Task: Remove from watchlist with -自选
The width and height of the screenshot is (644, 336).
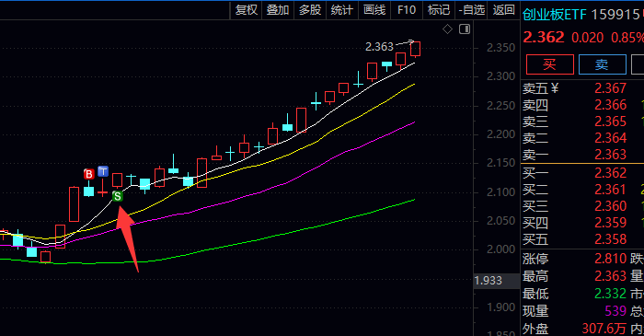Action: [x=472, y=10]
